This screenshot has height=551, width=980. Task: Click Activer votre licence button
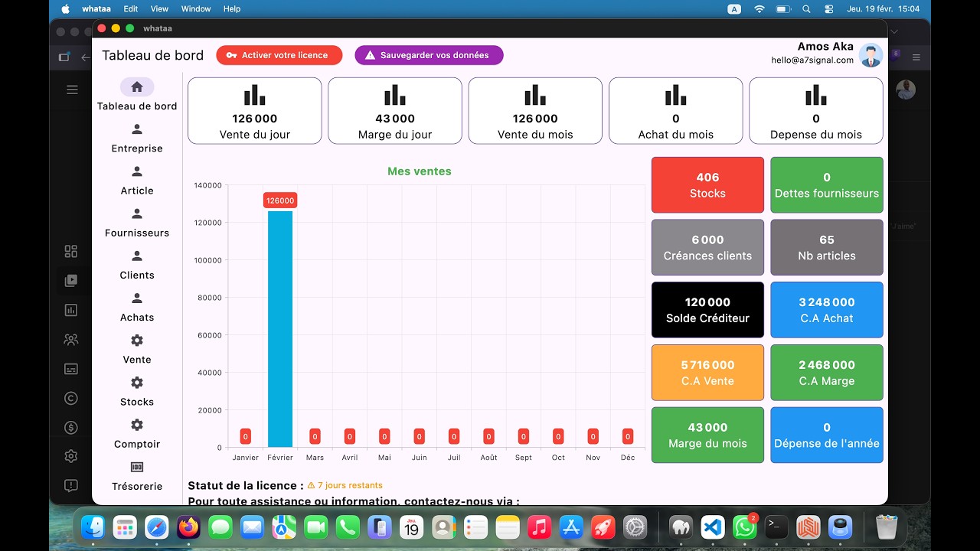(279, 55)
